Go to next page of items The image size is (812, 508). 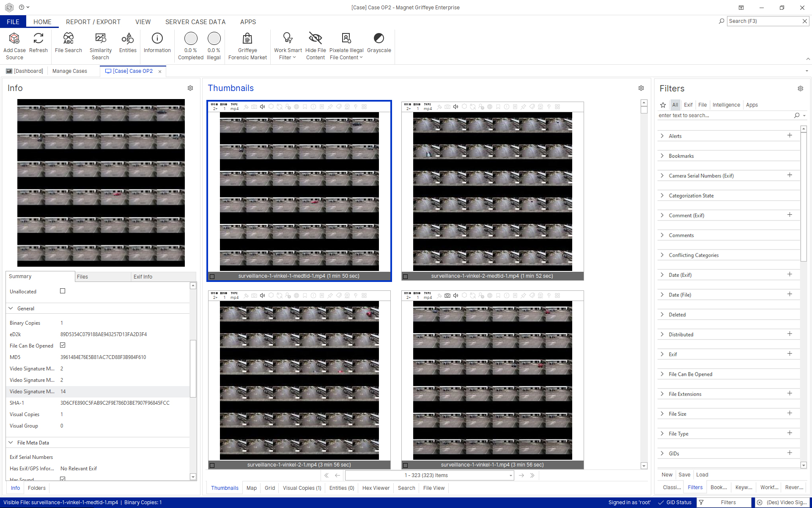click(x=521, y=475)
